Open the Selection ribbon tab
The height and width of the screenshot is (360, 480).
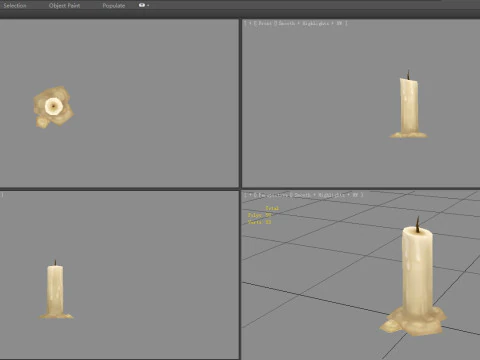15,6
